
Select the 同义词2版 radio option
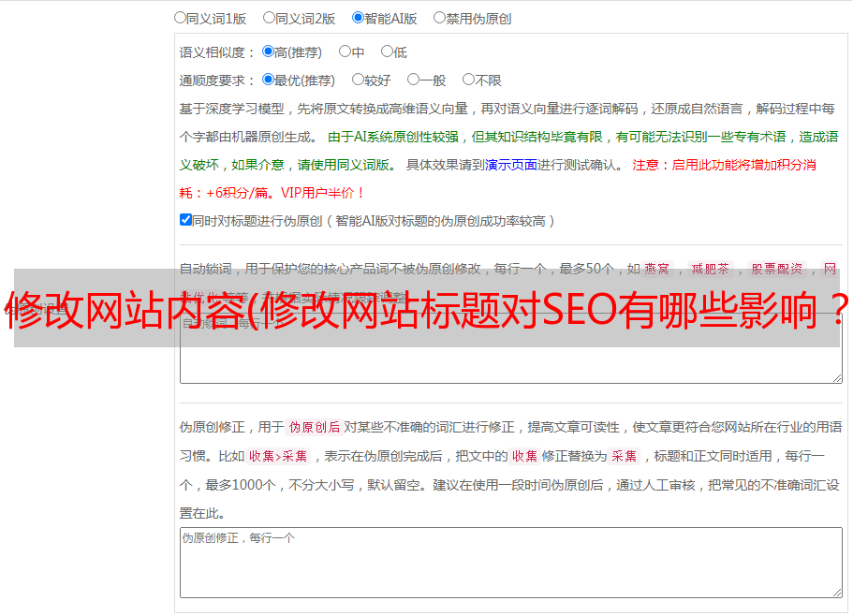coord(269,18)
